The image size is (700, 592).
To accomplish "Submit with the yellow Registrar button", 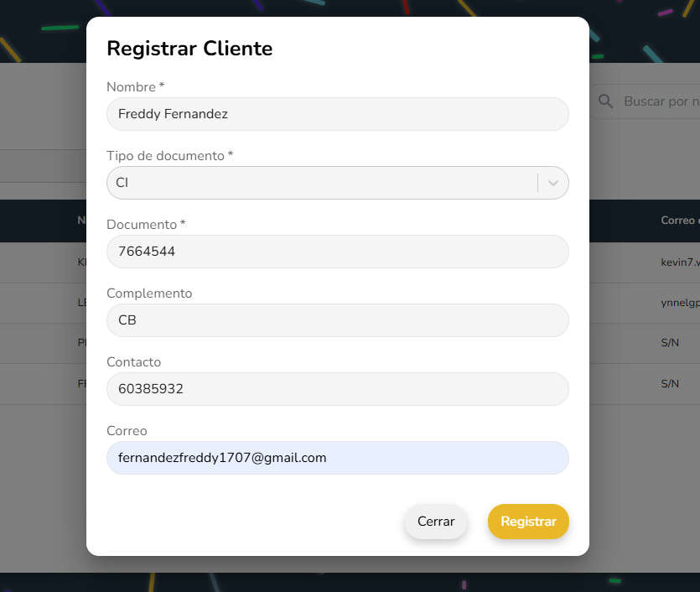I will pos(528,522).
